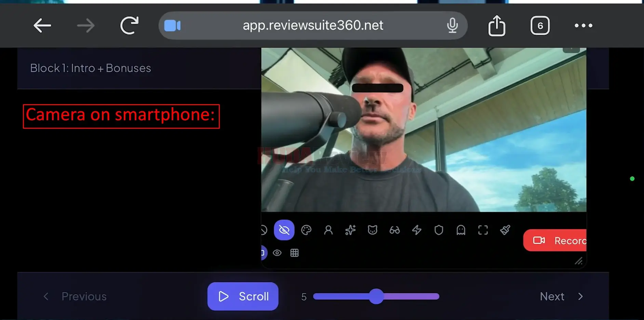Apply the sparkles effects icon
The image size is (644, 320).
point(350,230)
